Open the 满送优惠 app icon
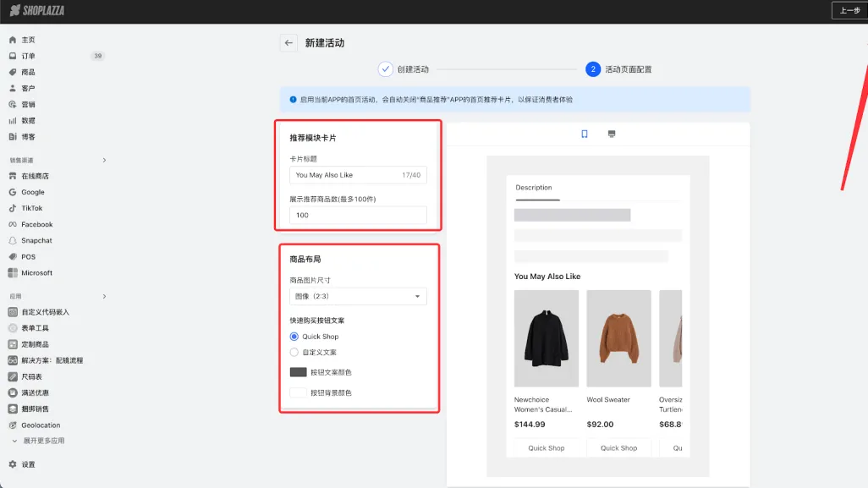Viewport: 868px width, 488px height. (13, 392)
